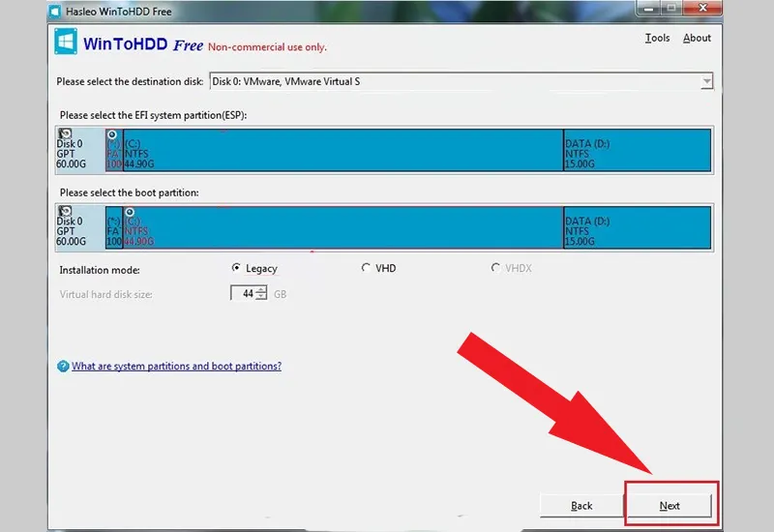Expand the destination disk dropdown
774x532 pixels.
(x=707, y=82)
